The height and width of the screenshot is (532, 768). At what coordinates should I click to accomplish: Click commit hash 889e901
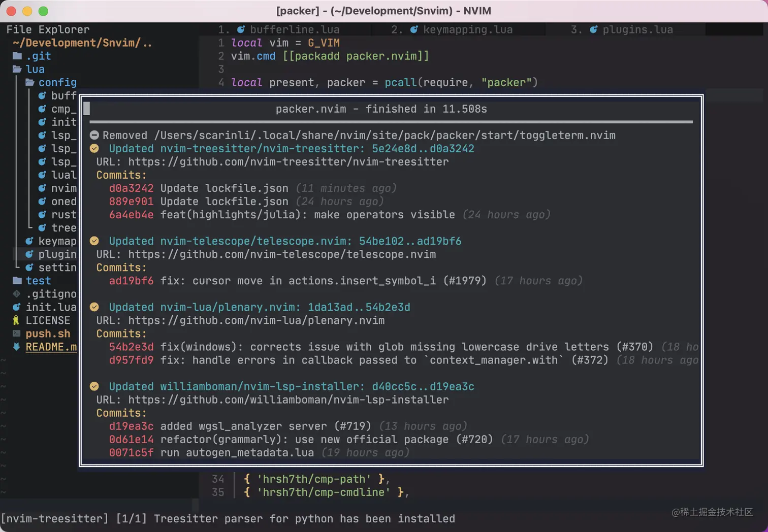pyautogui.click(x=131, y=201)
